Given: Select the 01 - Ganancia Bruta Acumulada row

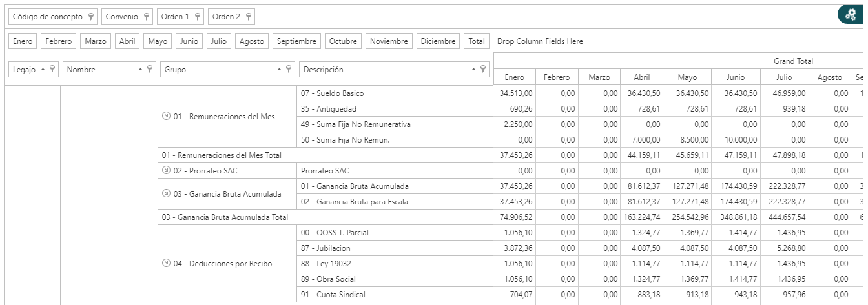Looking at the screenshot, I should click(x=394, y=186).
